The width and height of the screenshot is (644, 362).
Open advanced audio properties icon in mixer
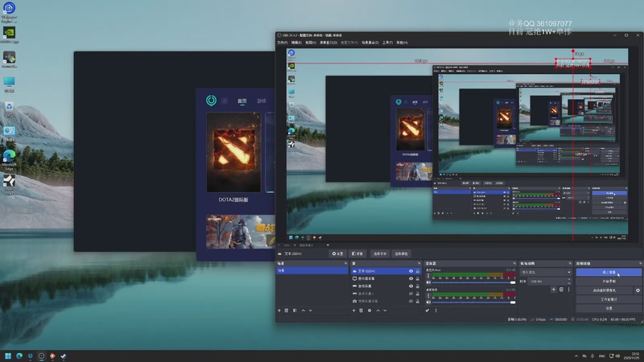click(427, 311)
